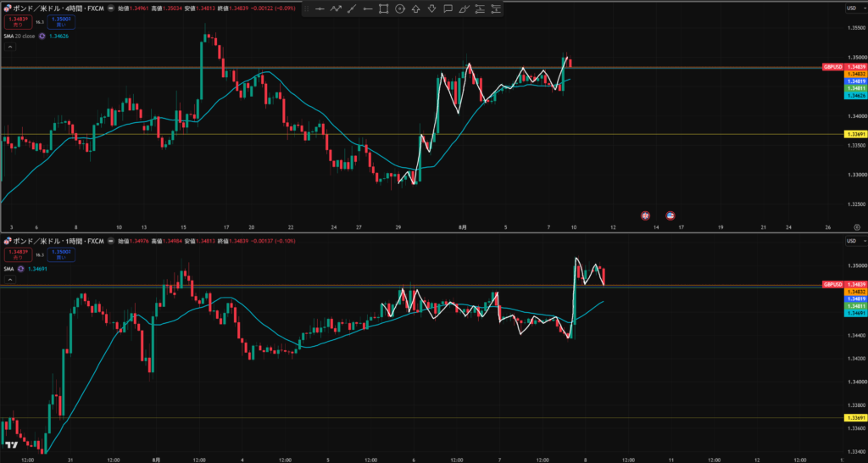This screenshot has height=463, width=868.
Task: Click the teal 1.34626 price label on top axis
Action: point(854,95)
